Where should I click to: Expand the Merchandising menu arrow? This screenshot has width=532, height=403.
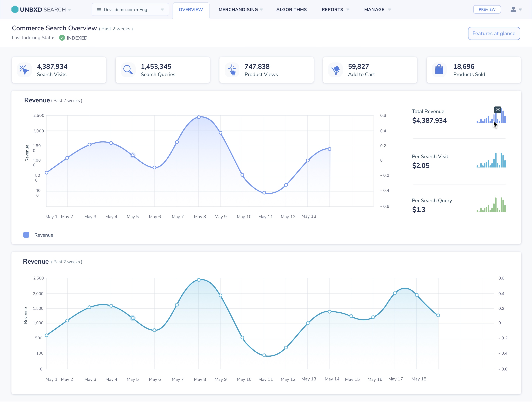(x=261, y=10)
